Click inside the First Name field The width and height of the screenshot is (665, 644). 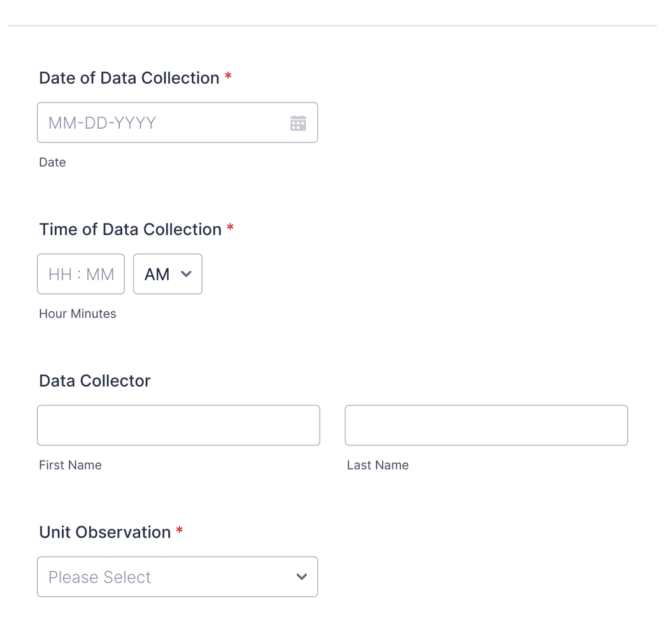(178, 425)
